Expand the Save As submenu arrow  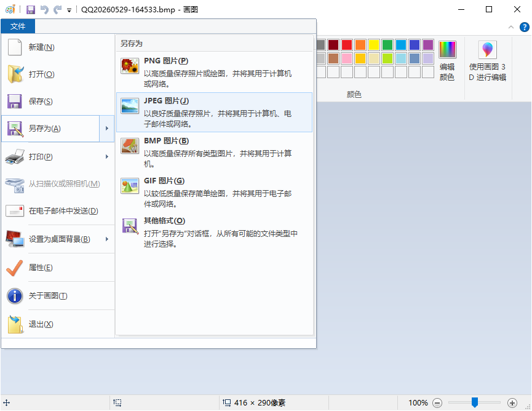pyautogui.click(x=107, y=129)
